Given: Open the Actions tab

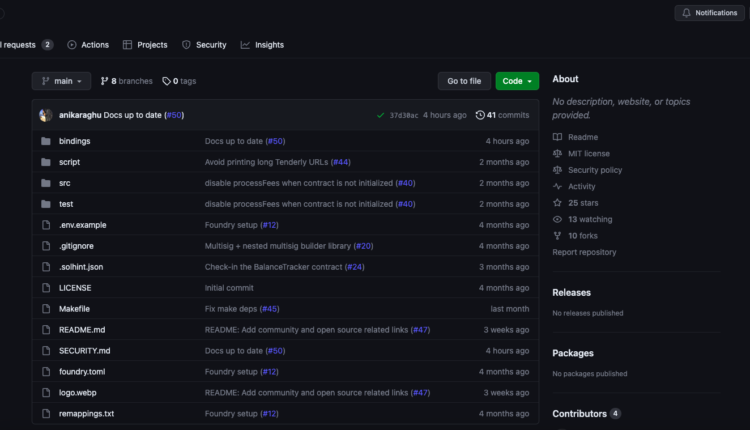Looking at the screenshot, I should click(x=88, y=45).
